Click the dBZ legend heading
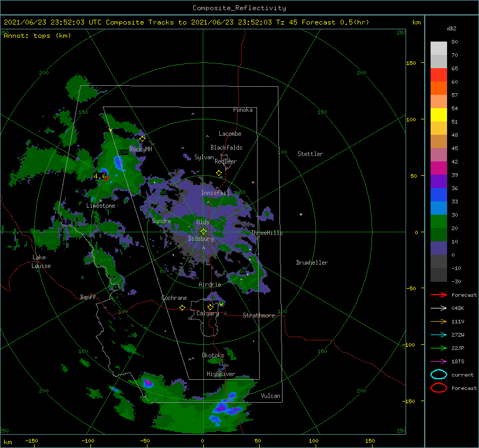This screenshot has height=448, width=479. click(451, 28)
